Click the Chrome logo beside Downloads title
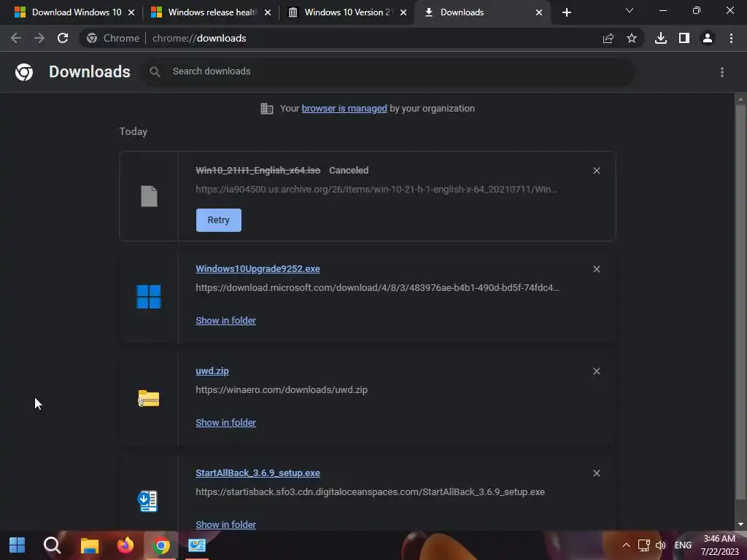 coord(24,72)
